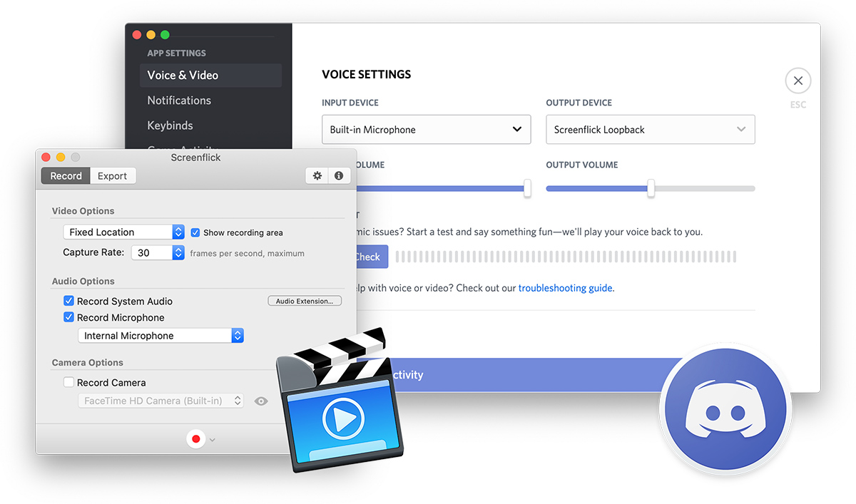Start recording with the red record button
Viewport: 856px width, 504px height.
tap(196, 439)
